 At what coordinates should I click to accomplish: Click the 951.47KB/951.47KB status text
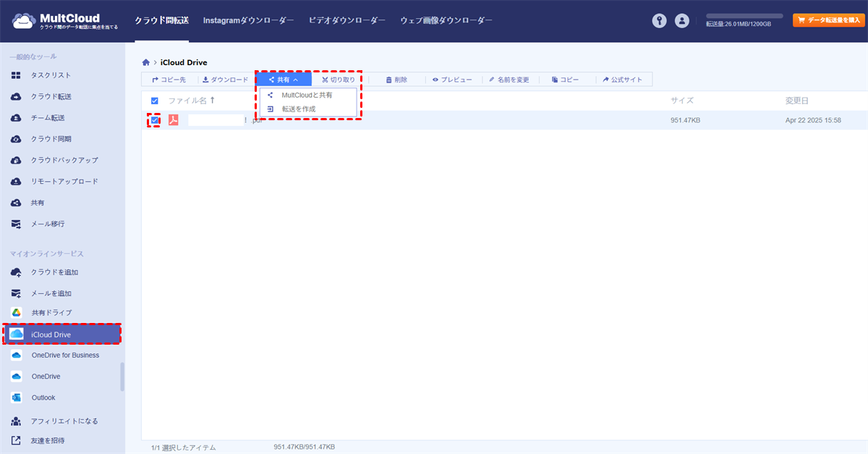coord(304,447)
